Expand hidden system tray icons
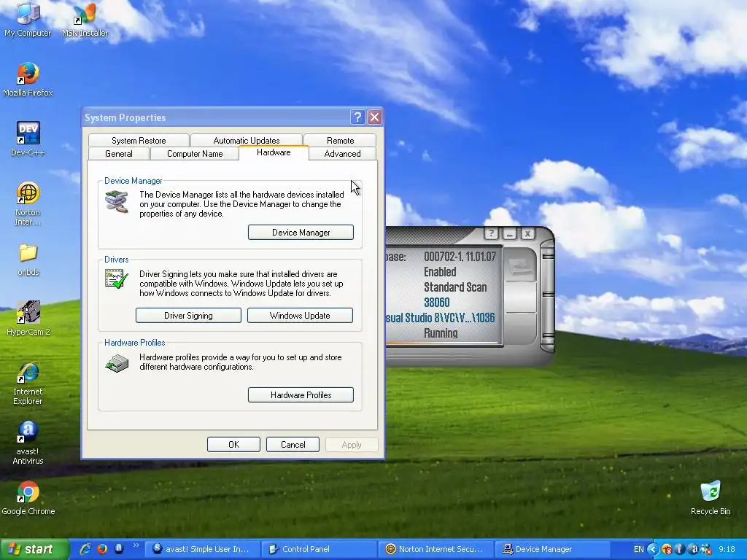The width and height of the screenshot is (747, 560). [x=653, y=549]
